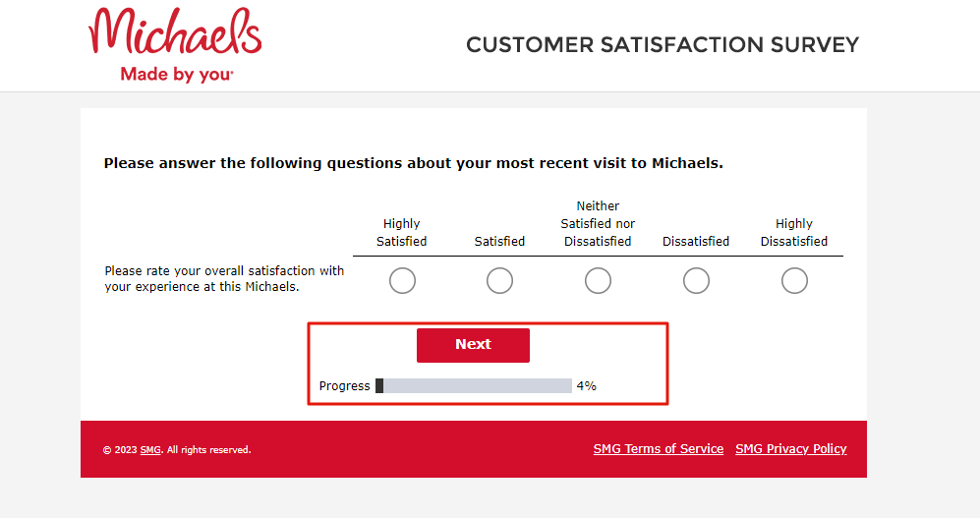
Task: Open the SMG link in copyright notice
Action: pos(150,450)
